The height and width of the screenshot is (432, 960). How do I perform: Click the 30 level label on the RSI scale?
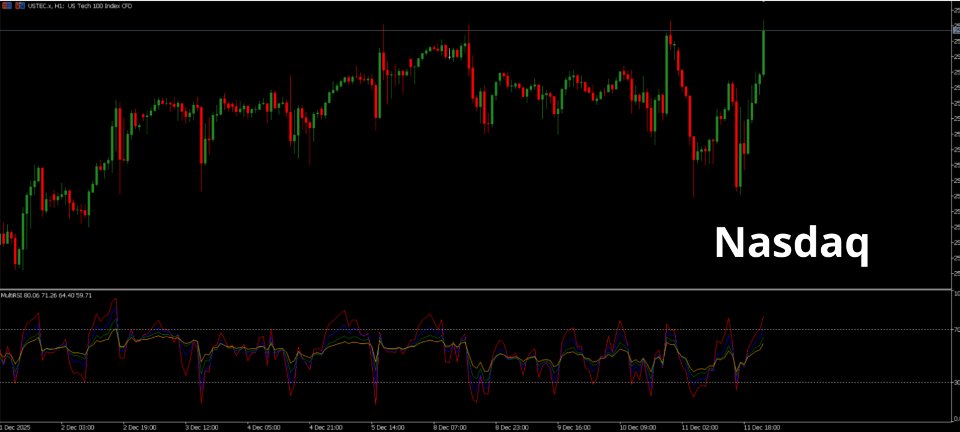click(x=956, y=382)
